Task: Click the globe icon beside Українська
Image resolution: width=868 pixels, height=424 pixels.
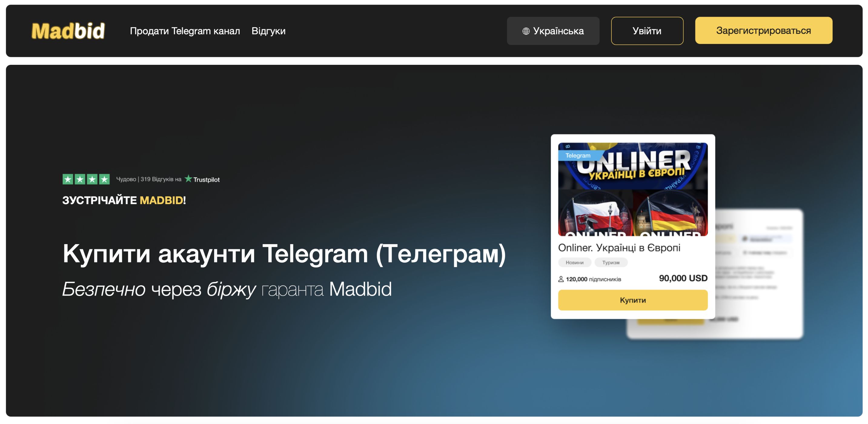Action: pos(526,31)
